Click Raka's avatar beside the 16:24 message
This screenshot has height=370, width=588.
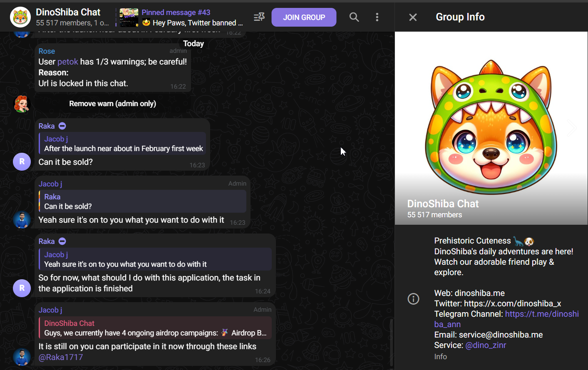click(22, 288)
